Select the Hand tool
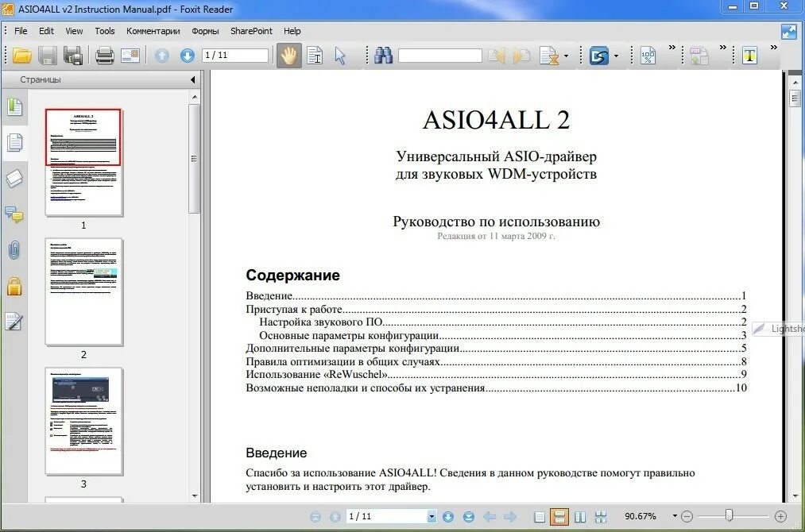This screenshot has height=532, width=805. point(288,55)
